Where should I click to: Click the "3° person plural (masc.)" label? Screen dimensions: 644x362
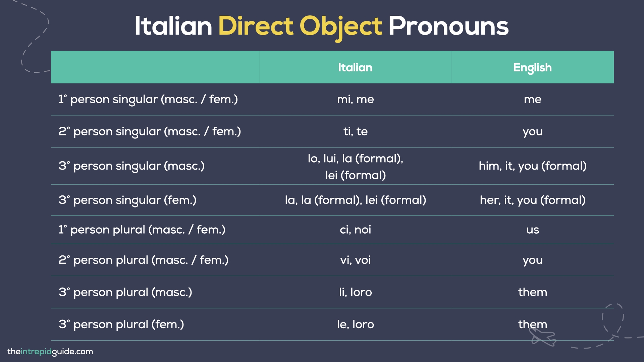(125, 292)
